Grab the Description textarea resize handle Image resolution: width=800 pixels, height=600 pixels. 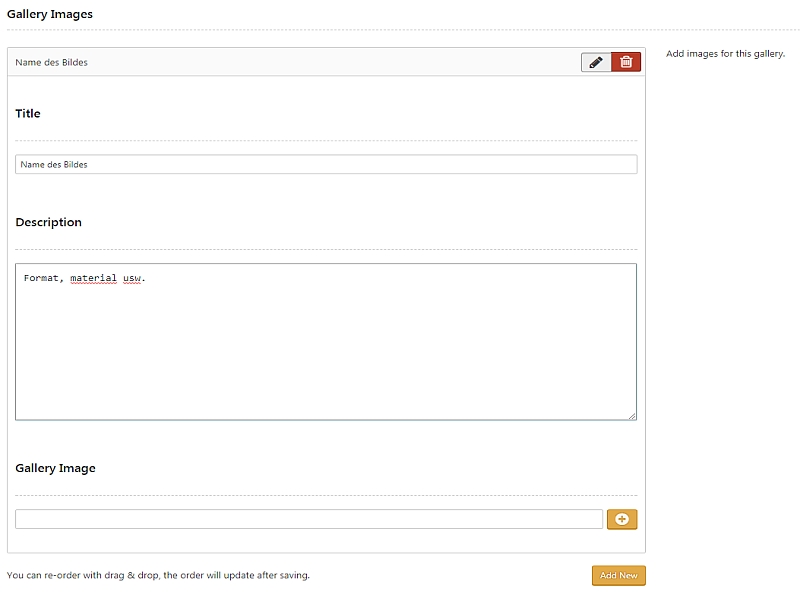click(x=632, y=415)
